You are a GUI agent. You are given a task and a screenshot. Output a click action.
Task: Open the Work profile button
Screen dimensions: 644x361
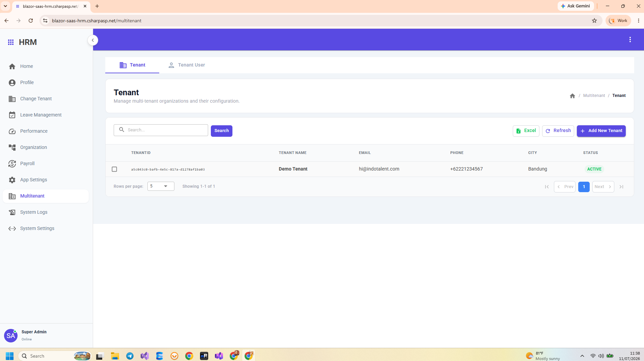click(618, 21)
